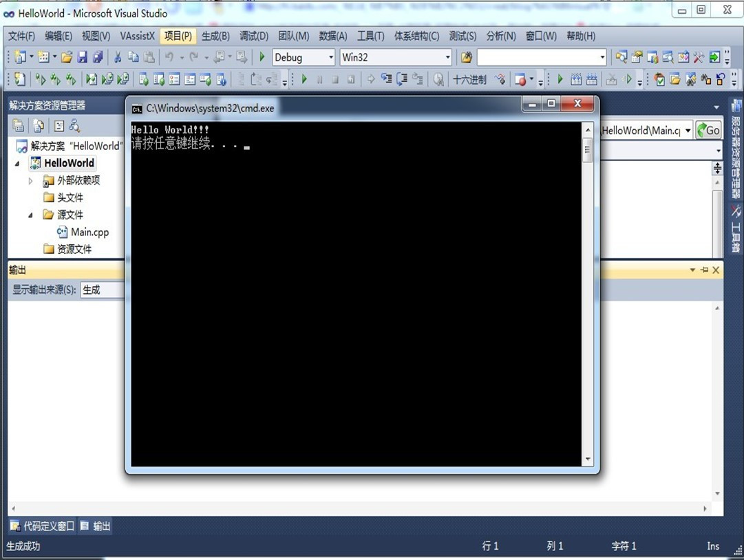Click Solution Explorer's Properties icon
The height and width of the screenshot is (560, 744).
coord(18,126)
